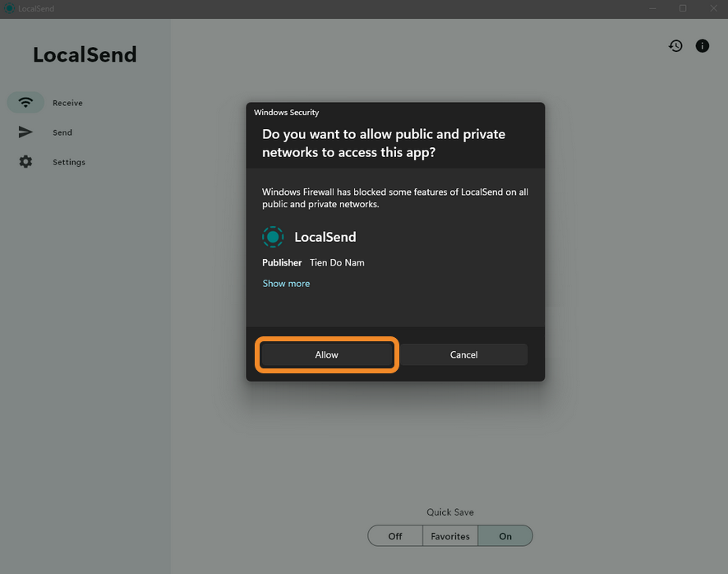The height and width of the screenshot is (574, 728).
Task: Switch to the Send text label in sidebar
Action: point(62,133)
